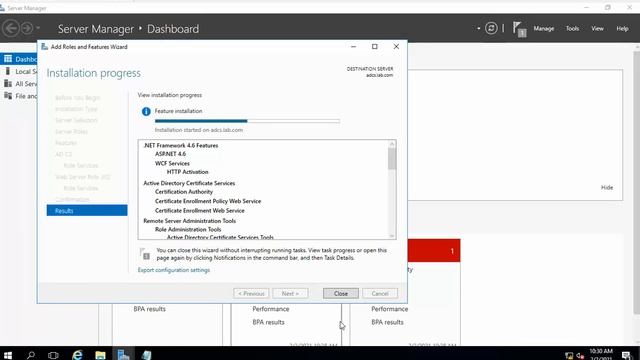Click the Cancel button in wizard
This screenshot has height=360, width=640.
(380, 293)
